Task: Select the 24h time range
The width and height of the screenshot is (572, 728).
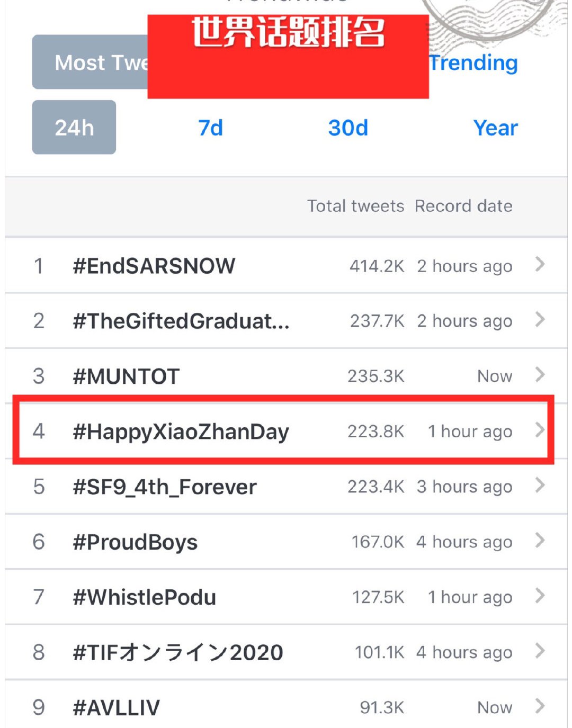Action: (x=74, y=128)
